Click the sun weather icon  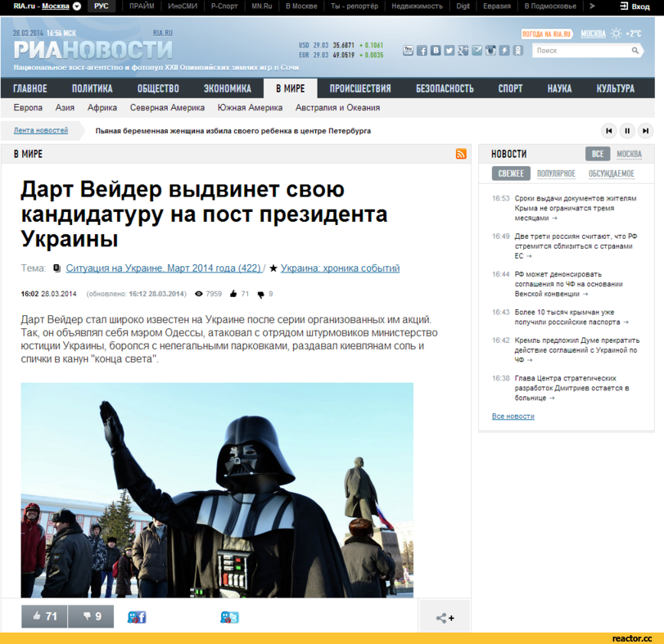tap(617, 34)
